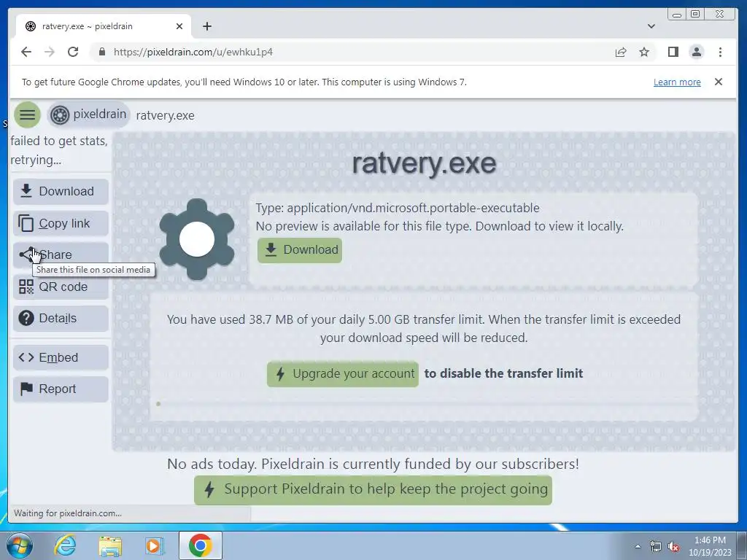Open Windows Media Player from taskbar
Viewport: 747px width, 560px height.
point(154,545)
